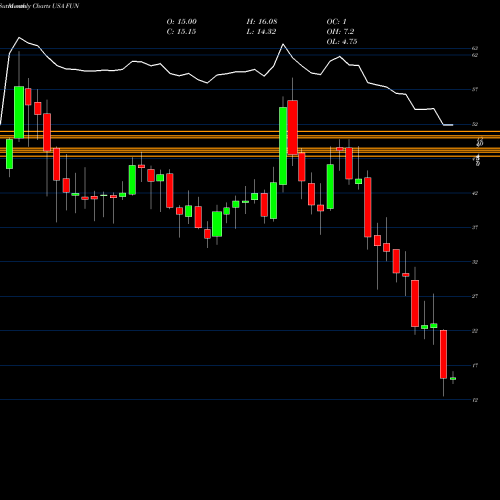This screenshot has width=500, height=500.
Task: Select the final large red candle from 22 to 15
Action: tap(443, 354)
